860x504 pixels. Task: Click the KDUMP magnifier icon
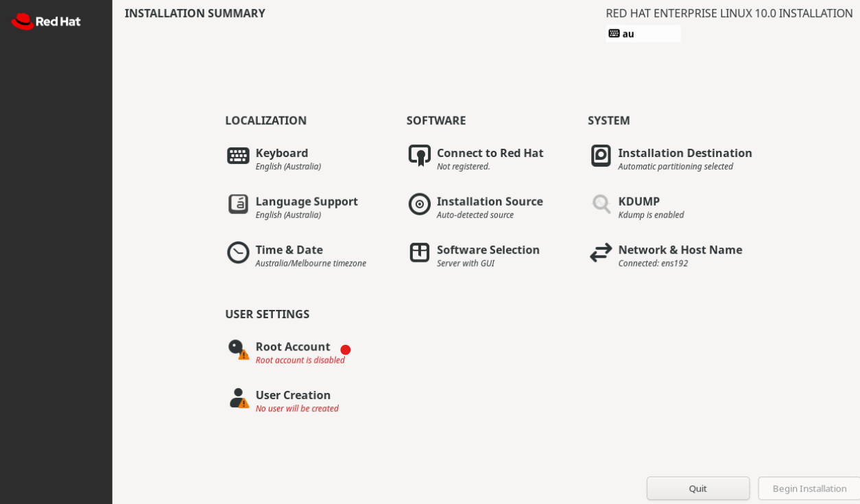click(601, 204)
